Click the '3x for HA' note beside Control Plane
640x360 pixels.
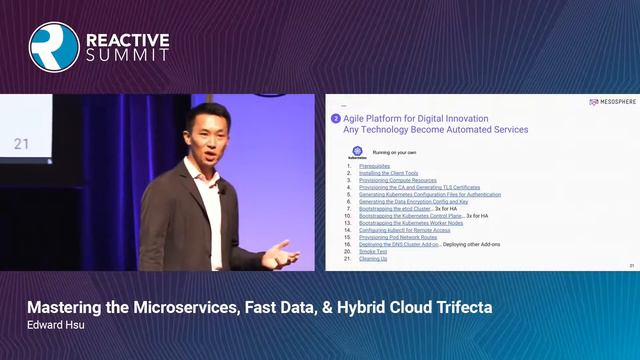click(477, 216)
